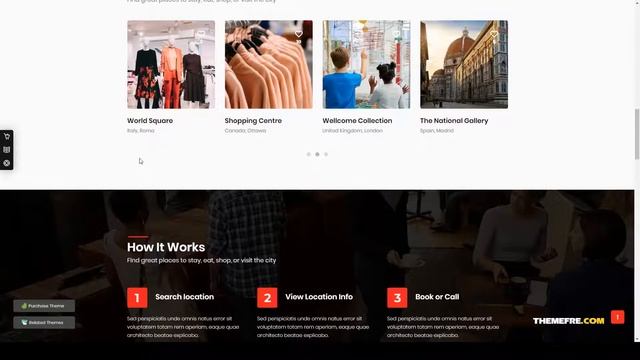This screenshot has width=640, height=360.
Task: Open the Wellcome Collection title link
Action: [357, 121]
